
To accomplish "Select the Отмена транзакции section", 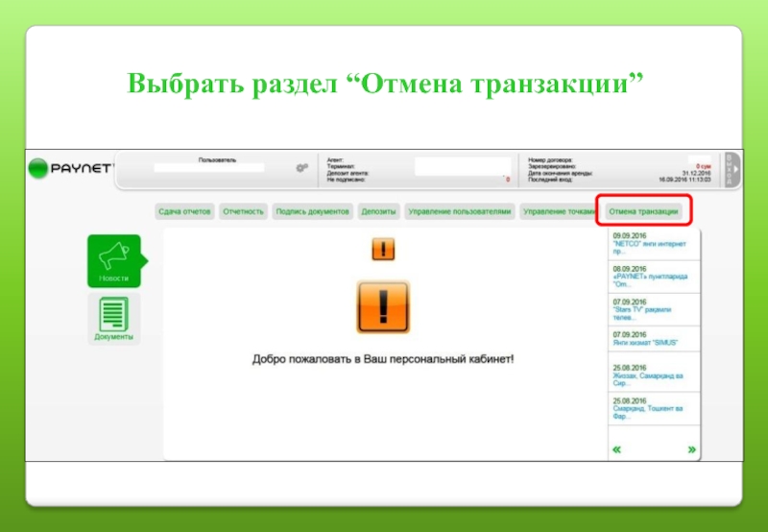I will click(x=643, y=211).
